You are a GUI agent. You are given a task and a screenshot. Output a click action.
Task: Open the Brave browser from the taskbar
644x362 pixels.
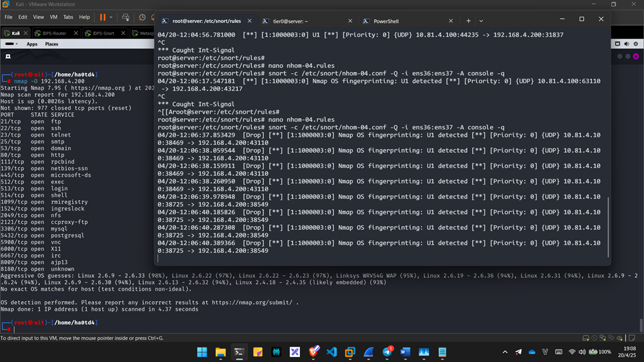pyautogui.click(x=313, y=352)
